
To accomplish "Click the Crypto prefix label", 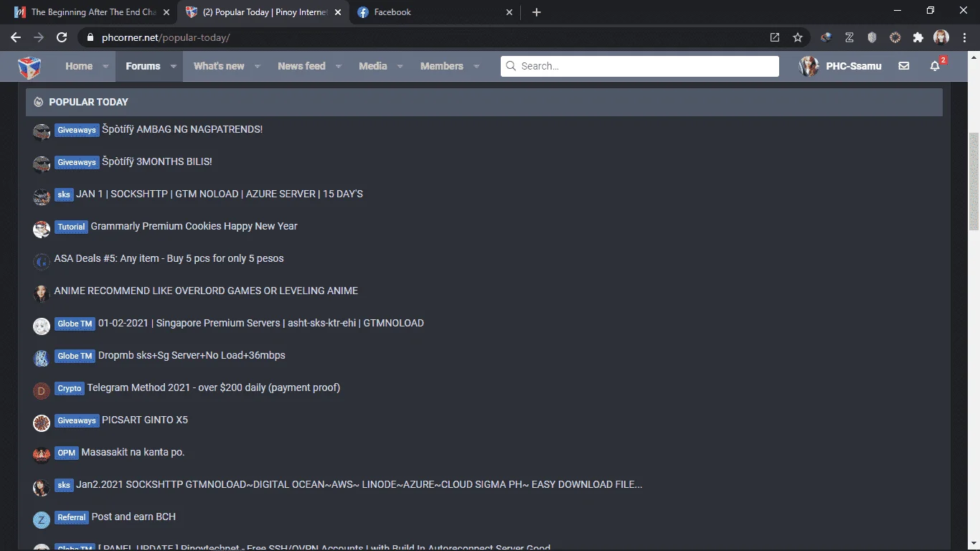I will coord(70,388).
